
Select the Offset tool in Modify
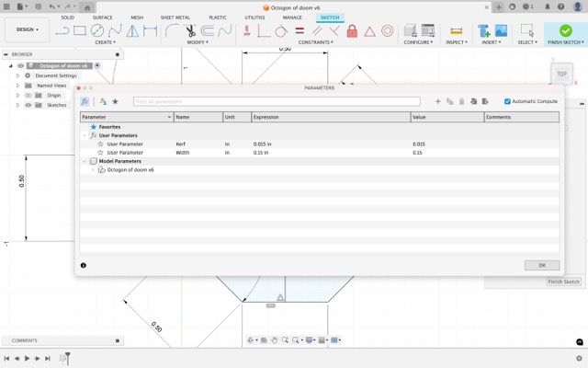click(208, 30)
